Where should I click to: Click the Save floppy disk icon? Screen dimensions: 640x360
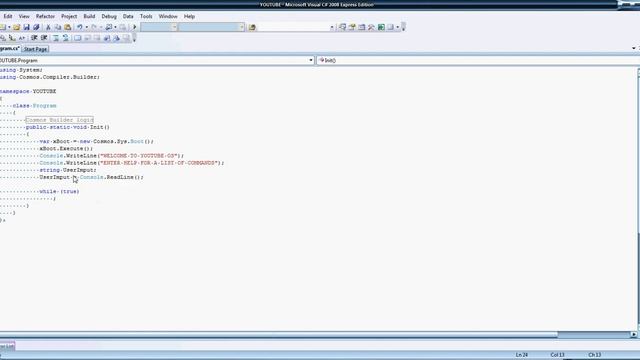tap(27, 27)
